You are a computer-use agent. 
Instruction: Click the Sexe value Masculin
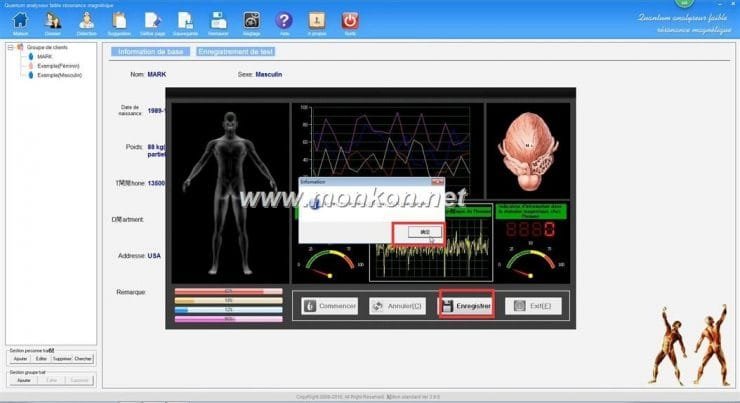coord(269,74)
